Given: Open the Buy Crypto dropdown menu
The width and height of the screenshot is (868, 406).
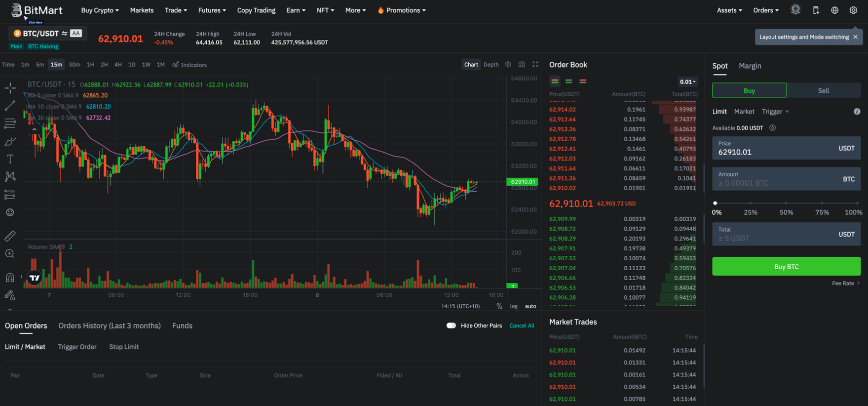Looking at the screenshot, I should tap(100, 10).
